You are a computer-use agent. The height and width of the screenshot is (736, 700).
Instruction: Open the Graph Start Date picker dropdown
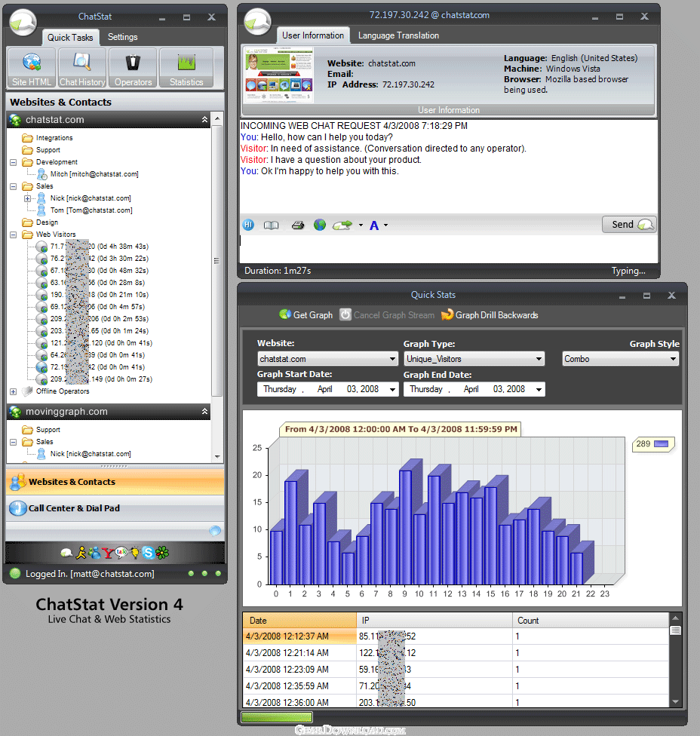click(x=392, y=390)
